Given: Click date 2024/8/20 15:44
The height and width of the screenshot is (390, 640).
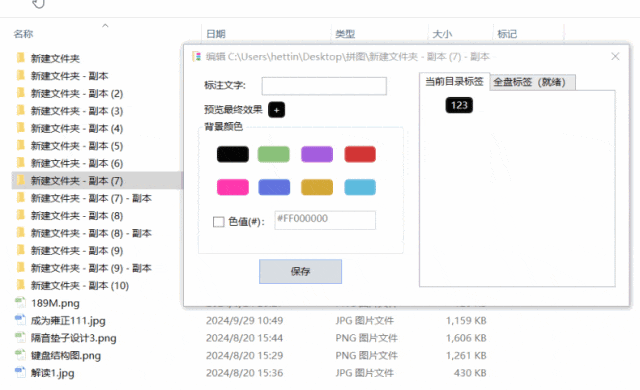Looking at the screenshot, I should pyautogui.click(x=244, y=338).
